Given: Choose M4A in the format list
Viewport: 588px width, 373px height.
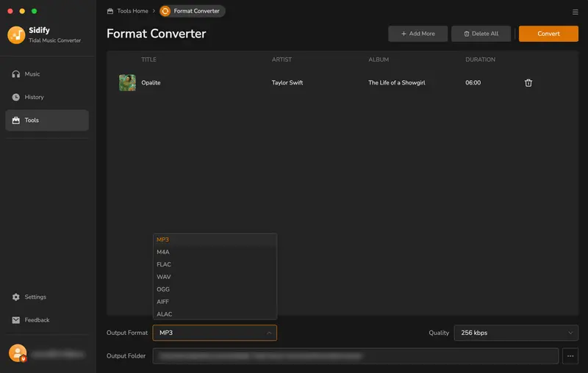Looking at the screenshot, I should (x=215, y=252).
